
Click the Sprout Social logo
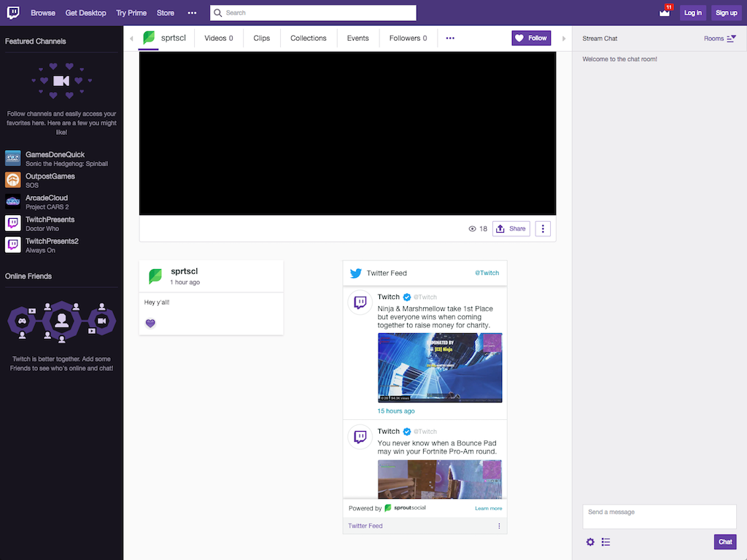[x=406, y=508]
